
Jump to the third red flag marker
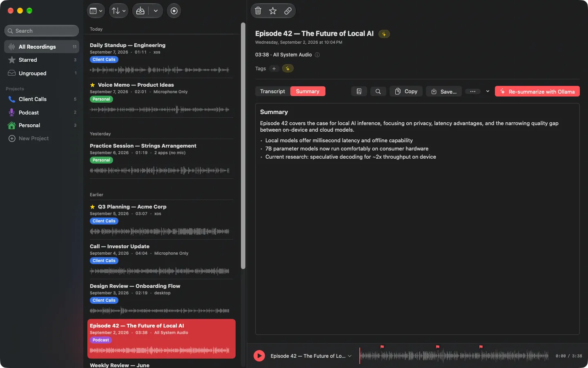[481, 347]
